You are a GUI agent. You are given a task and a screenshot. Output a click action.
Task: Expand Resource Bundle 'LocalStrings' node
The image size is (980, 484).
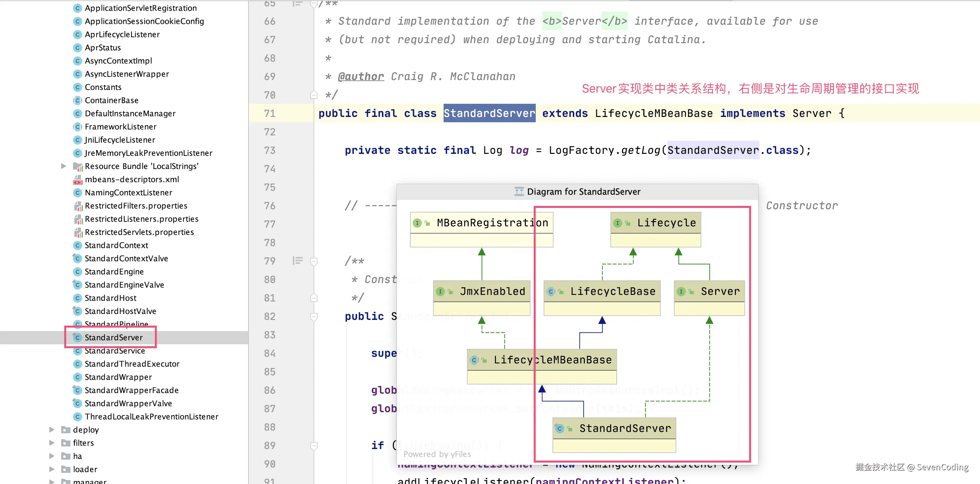pyautogui.click(x=64, y=166)
